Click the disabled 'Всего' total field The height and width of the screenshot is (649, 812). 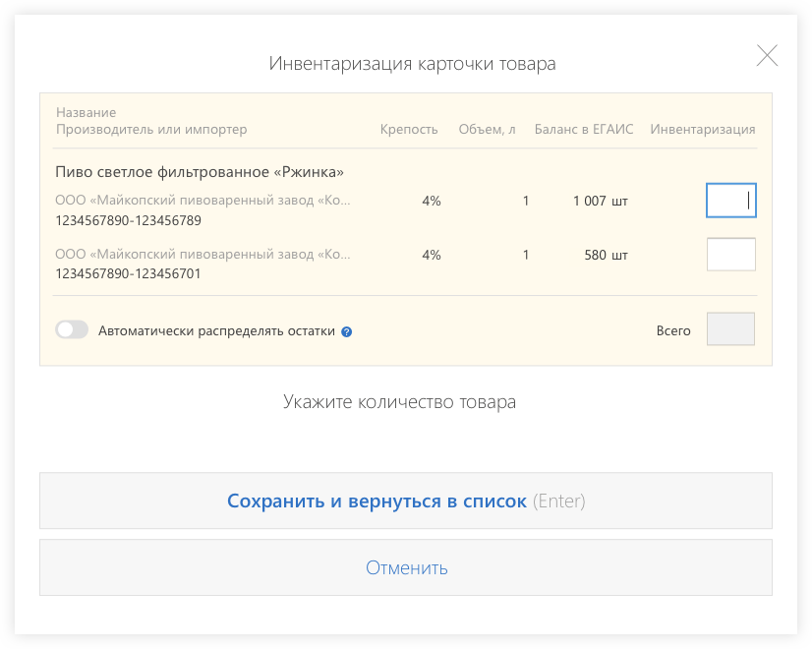coord(730,330)
